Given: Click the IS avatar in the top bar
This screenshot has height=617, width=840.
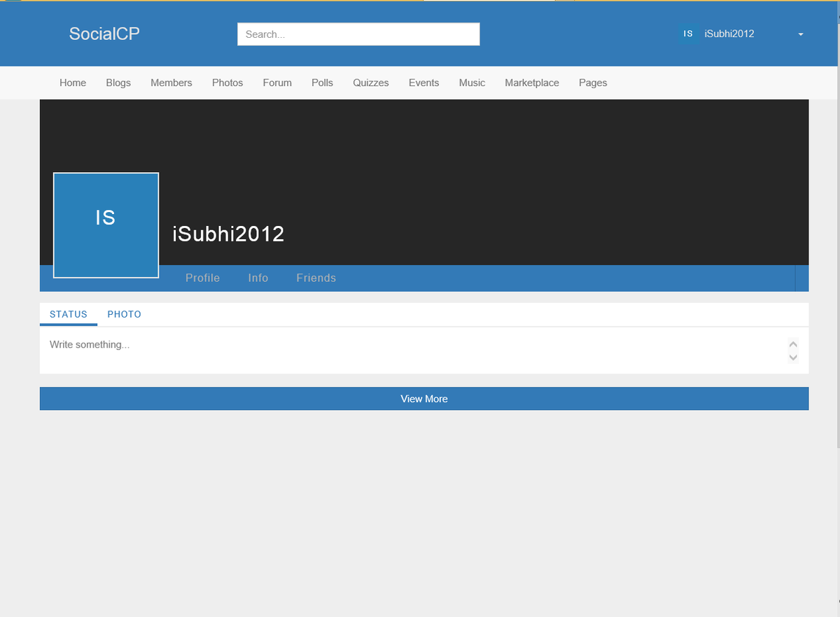Looking at the screenshot, I should pyautogui.click(x=687, y=34).
